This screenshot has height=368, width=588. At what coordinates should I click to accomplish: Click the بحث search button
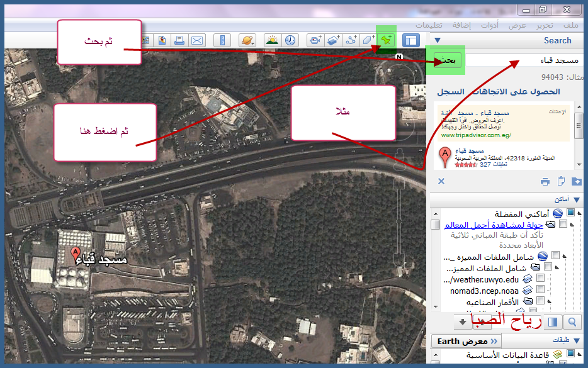pos(448,60)
